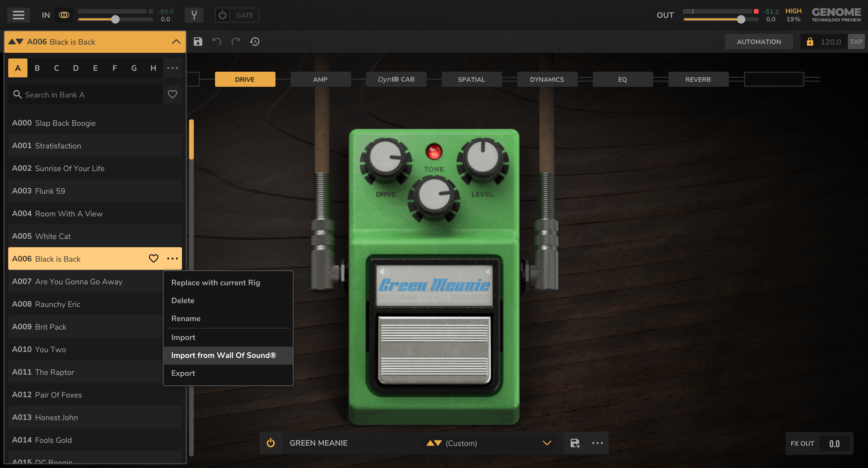The image size is (868, 468).
Task: Load preset A000 Slap Back Boogie
Action: [x=95, y=123]
